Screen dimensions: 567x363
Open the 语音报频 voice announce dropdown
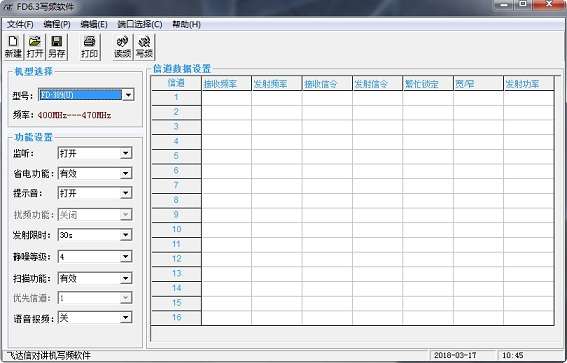[x=125, y=318]
